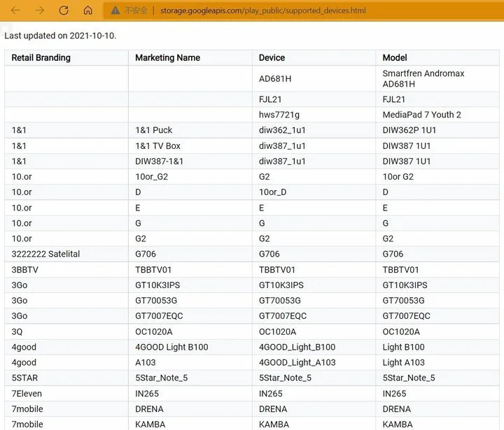Click the hws7721g device cell
Screen dimensions: 504x430
coord(314,115)
